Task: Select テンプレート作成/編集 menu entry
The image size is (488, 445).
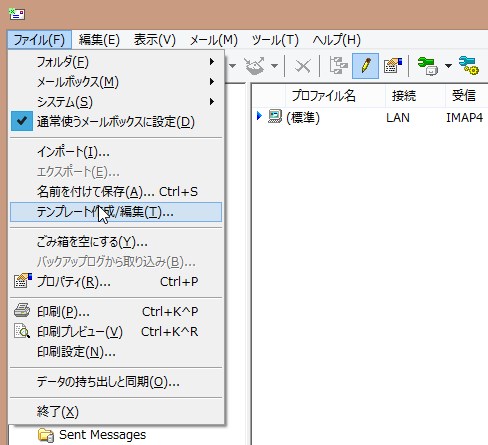Action: pyautogui.click(x=116, y=212)
